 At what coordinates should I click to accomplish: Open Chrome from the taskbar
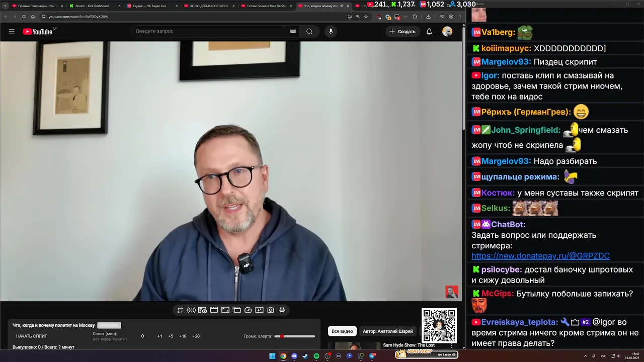283,356
